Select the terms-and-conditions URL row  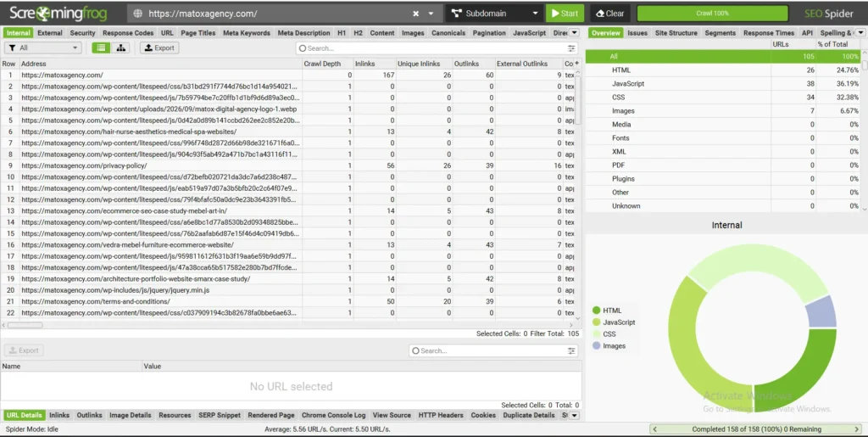click(288, 301)
